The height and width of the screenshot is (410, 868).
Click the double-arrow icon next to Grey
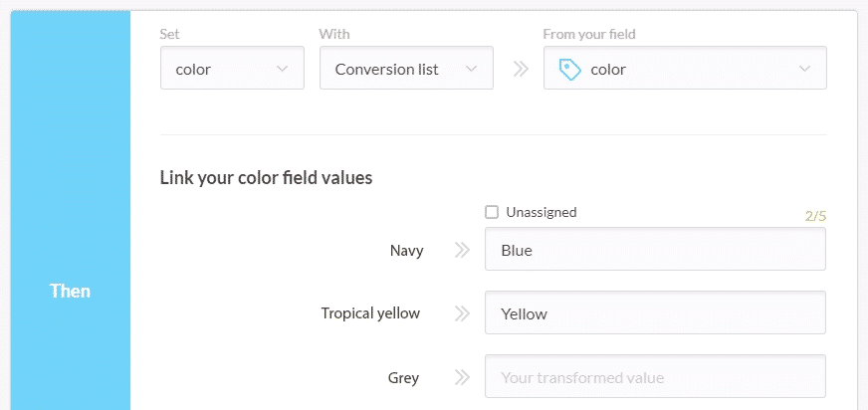point(462,378)
